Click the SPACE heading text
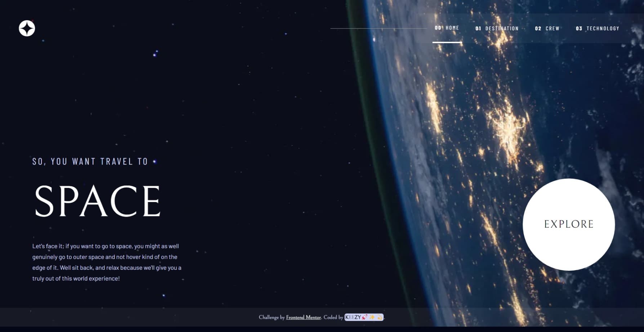The image size is (644, 332). [97, 201]
